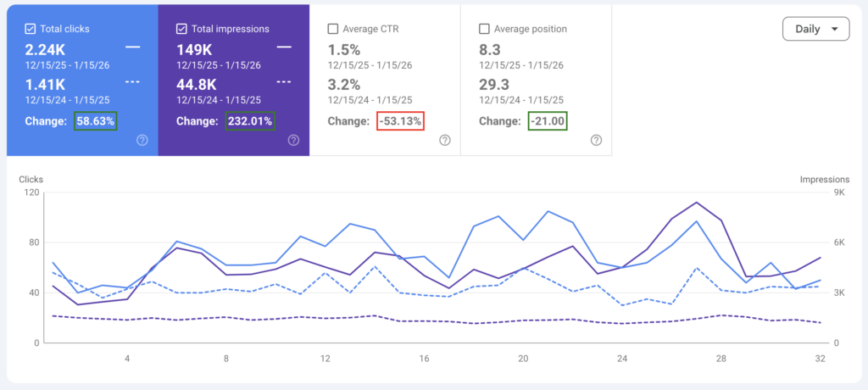Click the impressions peak near day 27
The width and height of the screenshot is (868, 390).
tap(696, 203)
